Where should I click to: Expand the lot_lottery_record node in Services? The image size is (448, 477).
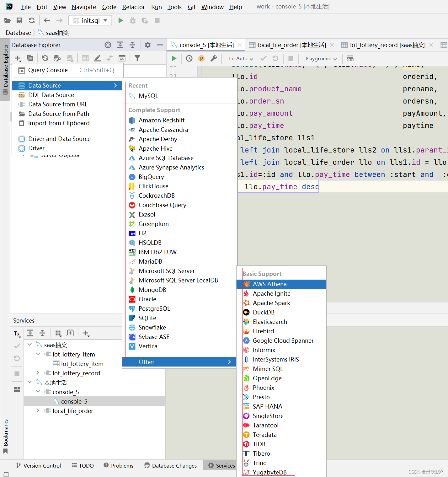tap(38, 373)
